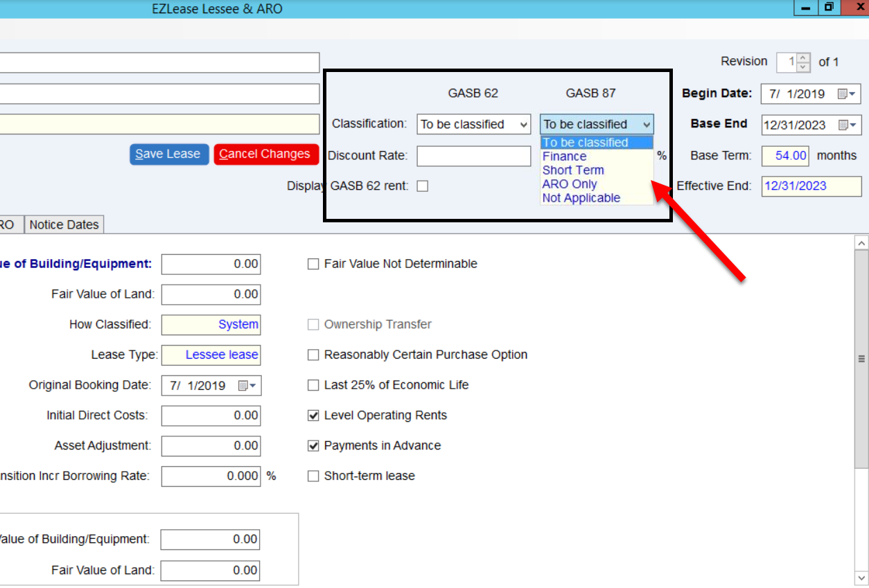Check Last 25% of Economic Life
Image resolution: width=869 pixels, height=588 pixels.
[313, 385]
